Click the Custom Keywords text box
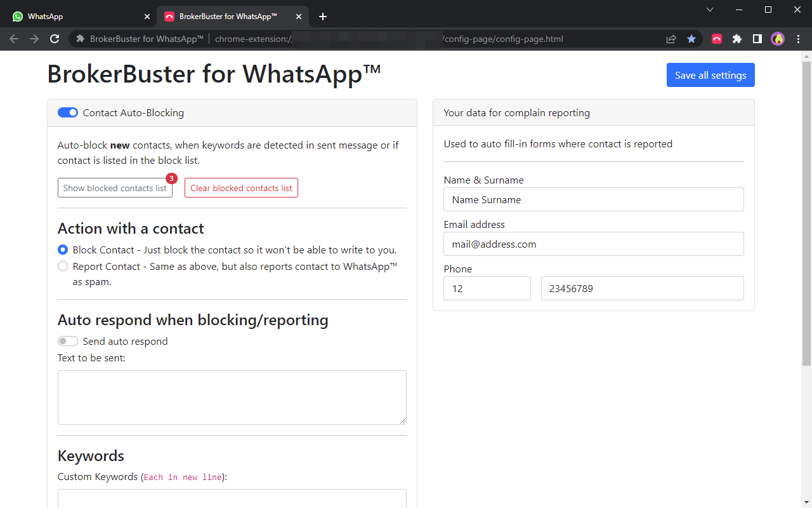This screenshot has height=508, width=812. pos(232,498)
